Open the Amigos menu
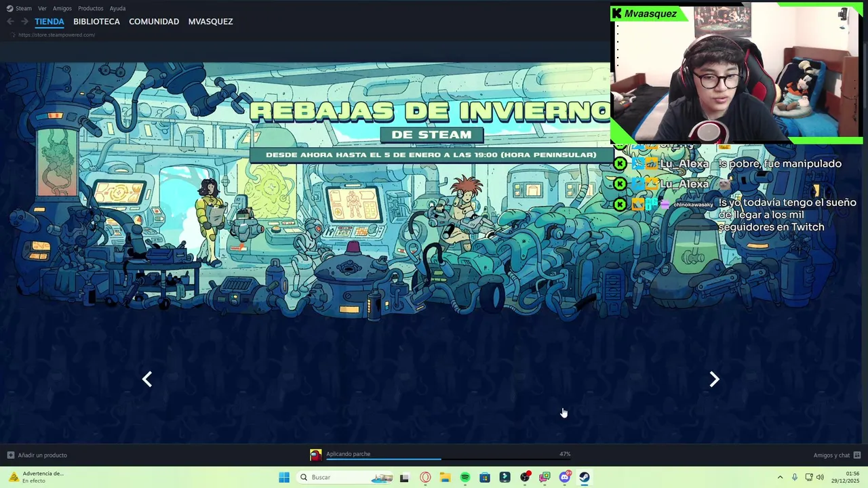The image size is (868, 488). point(62,8)
